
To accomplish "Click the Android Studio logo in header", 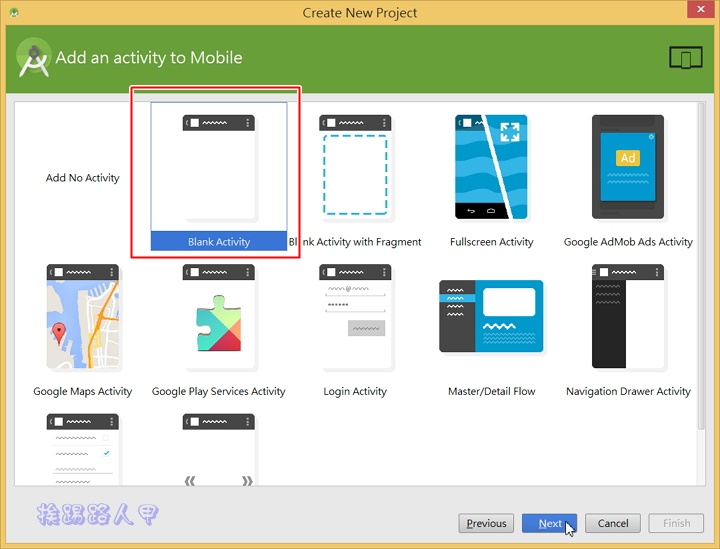I will 34,60.
